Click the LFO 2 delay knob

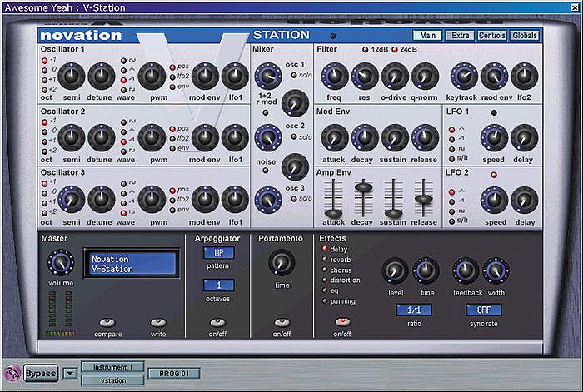[x=524, y=200]
